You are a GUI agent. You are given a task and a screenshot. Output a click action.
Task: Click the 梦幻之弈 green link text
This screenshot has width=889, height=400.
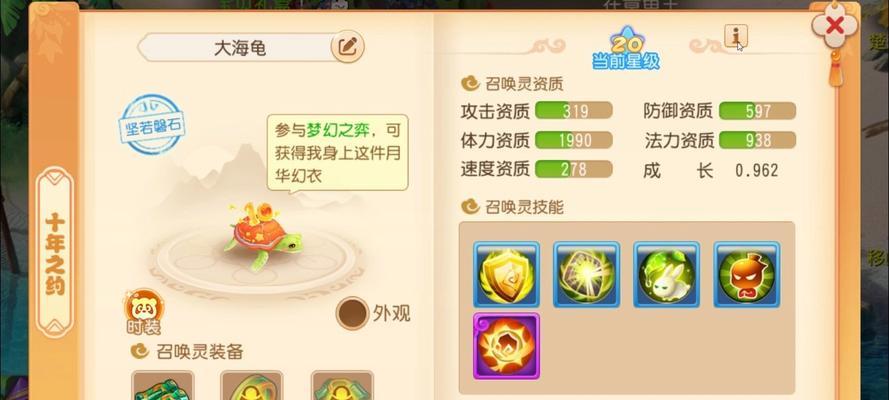click(x=338, y=130)
